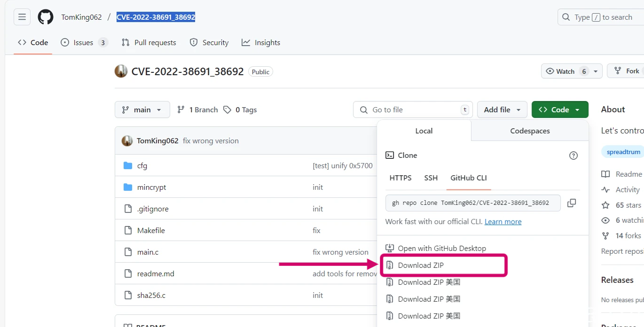Open the TomKing062 owner profile link
This screenshot has height=327, width=644.
81,17
